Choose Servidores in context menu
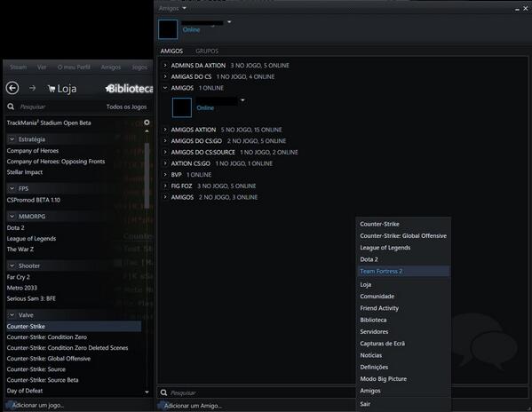Screen dimensions: 532x412 (x=403, y=331)
